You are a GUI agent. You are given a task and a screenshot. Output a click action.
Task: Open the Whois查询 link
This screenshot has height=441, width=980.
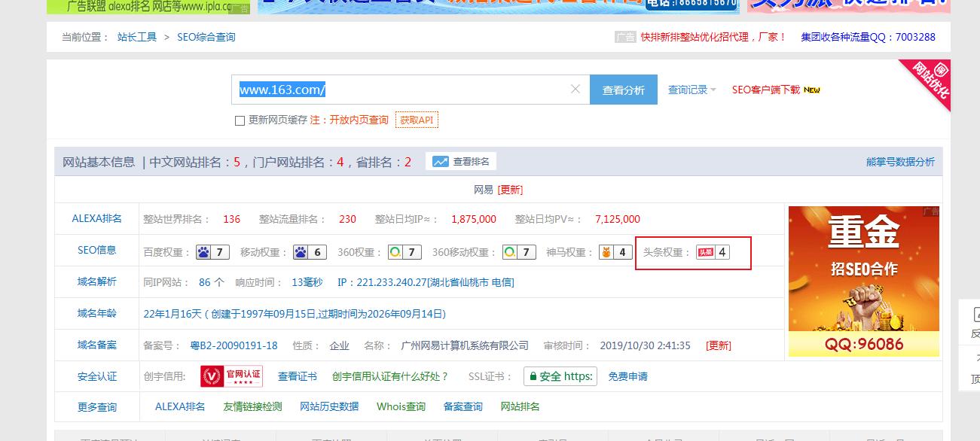(x=399, y=405)
